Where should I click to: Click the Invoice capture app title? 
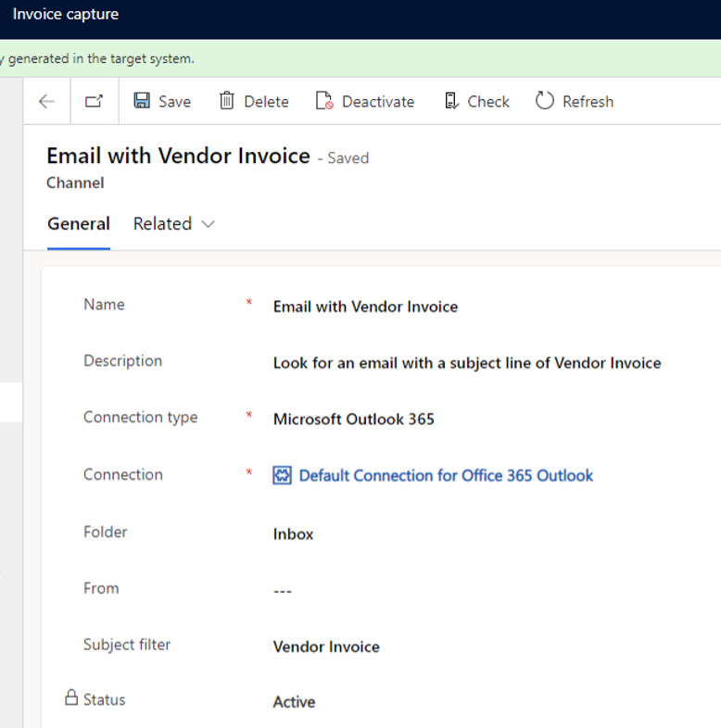tap(66, 15)
